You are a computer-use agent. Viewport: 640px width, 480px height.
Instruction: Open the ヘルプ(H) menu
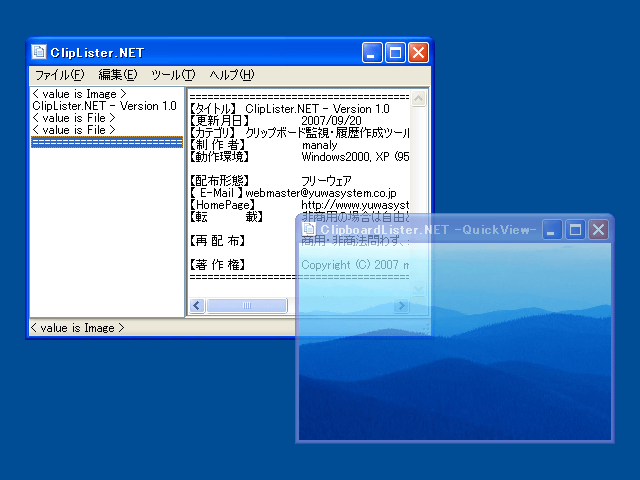point(232,75)
